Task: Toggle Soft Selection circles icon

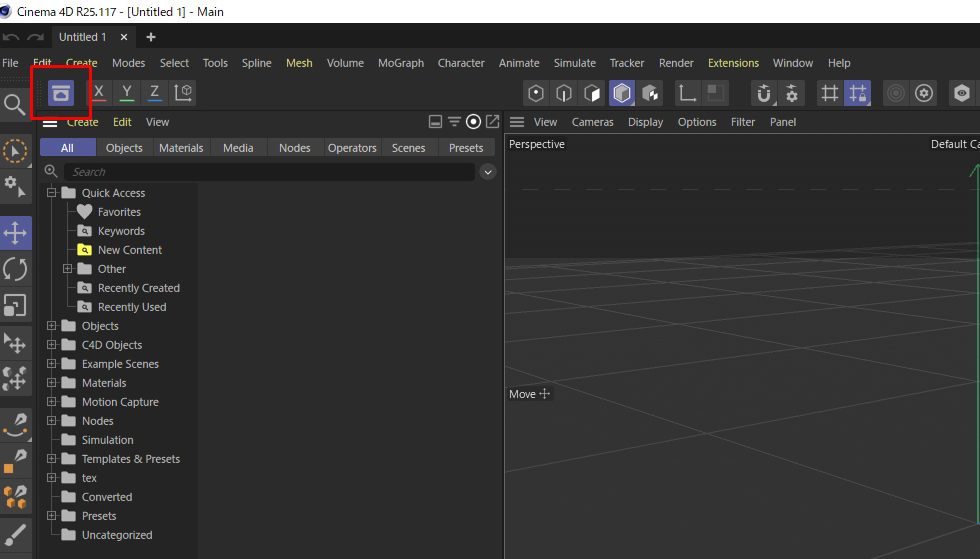Action: 896,93
